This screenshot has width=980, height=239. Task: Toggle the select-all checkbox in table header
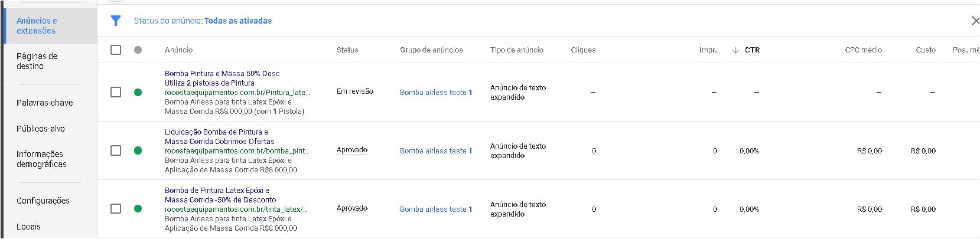point(116,50)
